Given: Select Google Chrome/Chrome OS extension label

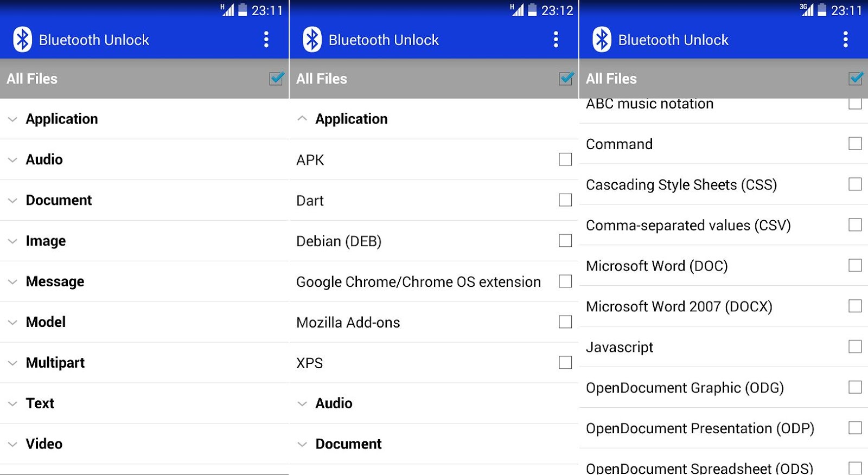Looking at the screenshot, I should pyautogui.click(x=418, y=282).
